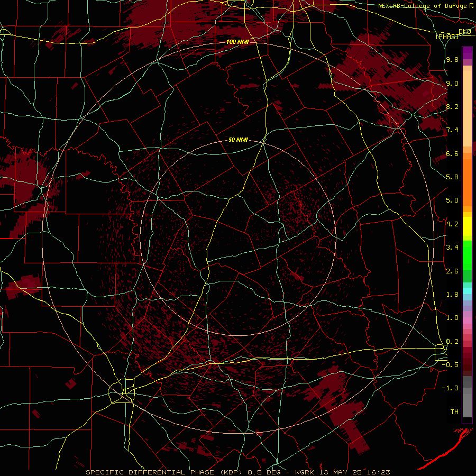Screen dimensions: 476x476
Task: Click the 16:23 timestamp
Action: pyautogui.click(x=378, y=472)
